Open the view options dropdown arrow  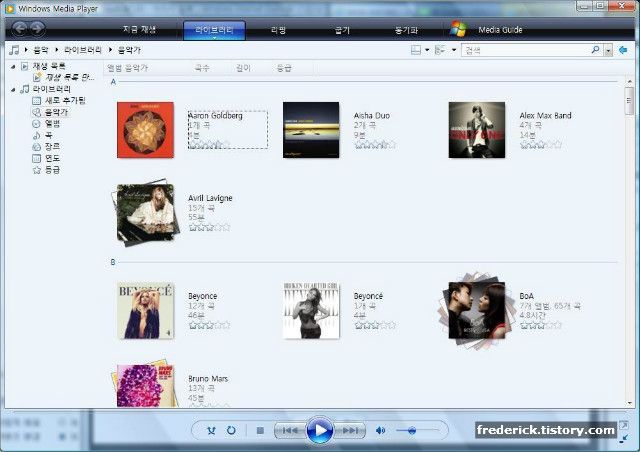click(x=453, y=50)
